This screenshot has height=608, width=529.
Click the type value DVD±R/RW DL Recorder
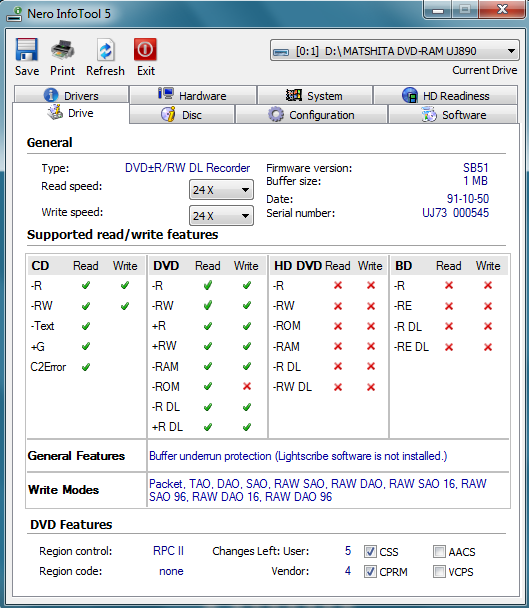(x=187, y=168)
